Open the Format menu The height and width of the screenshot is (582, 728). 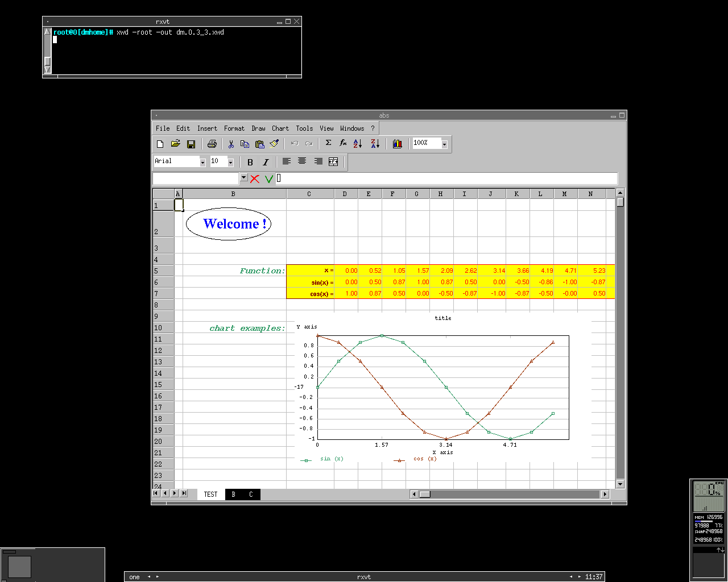point(234,128)
